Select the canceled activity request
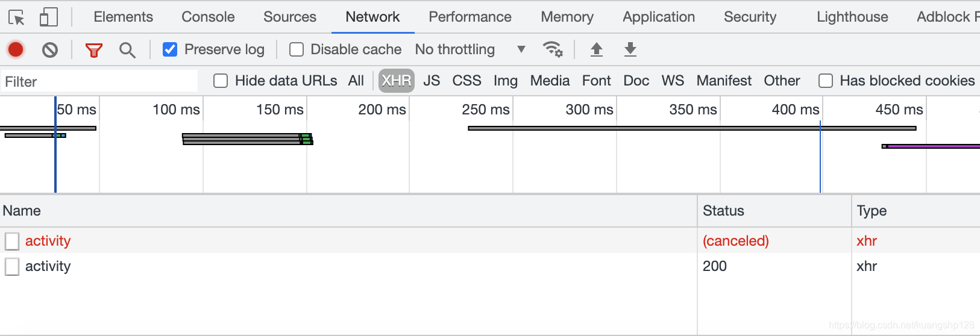This screenshot has width=980, height=336. point(348,241)
